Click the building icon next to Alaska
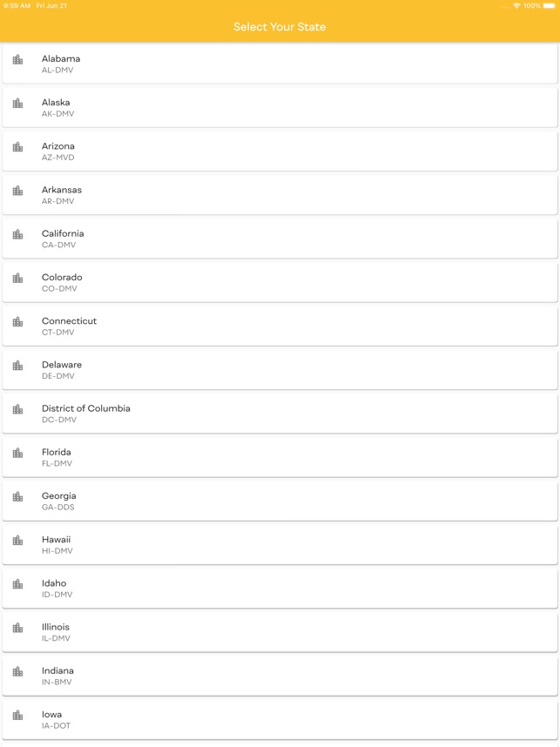The image size is (560, 747). point(17,104)
